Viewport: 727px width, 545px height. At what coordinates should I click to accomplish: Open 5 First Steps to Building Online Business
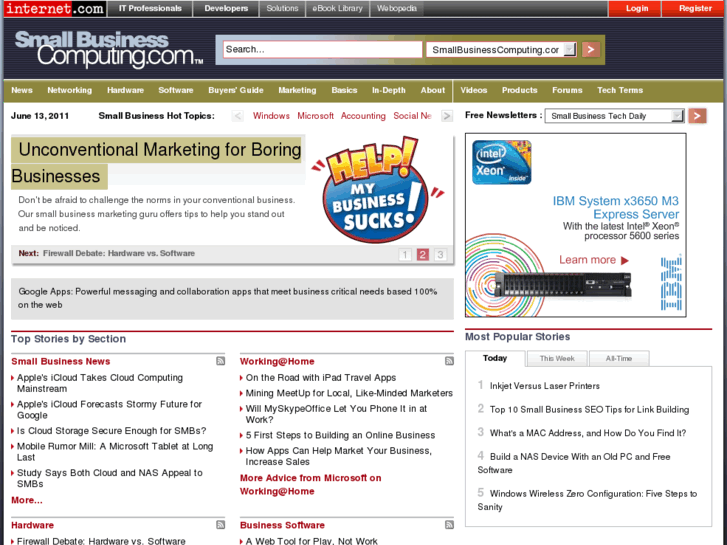point(340,435)
